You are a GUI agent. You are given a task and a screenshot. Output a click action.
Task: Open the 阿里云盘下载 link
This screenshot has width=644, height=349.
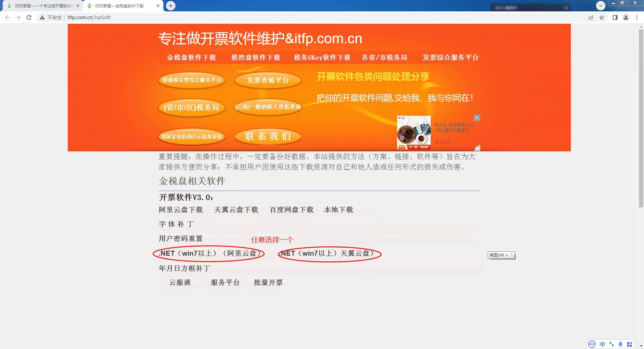click(x=181, y=210)
